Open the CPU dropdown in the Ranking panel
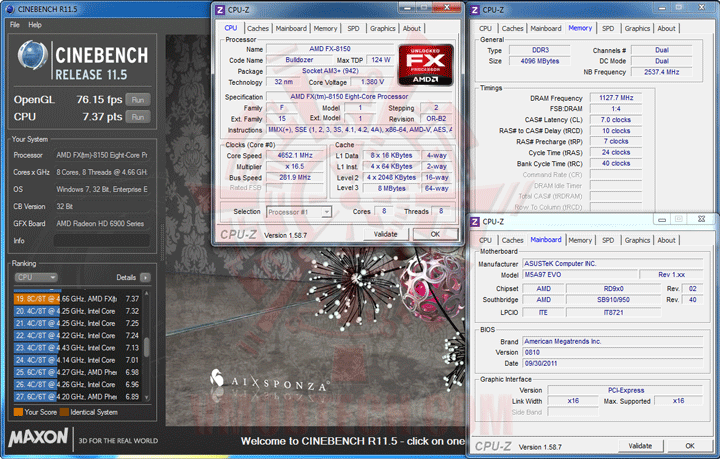The height and width of the screenshot is (459, 720). (x=36, y=277)
